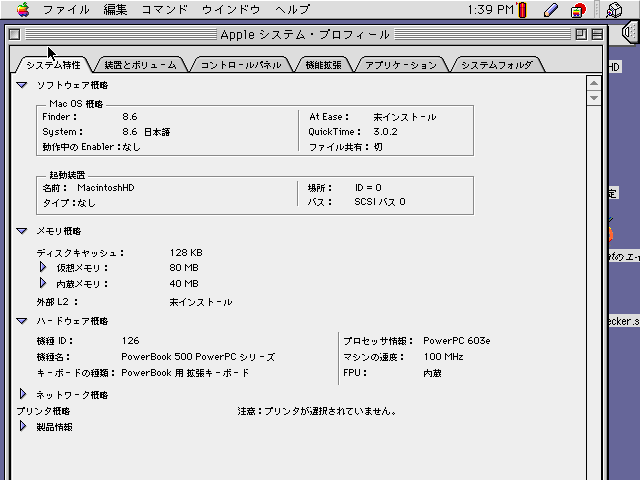The height and width of the screenshot is (480, 640).
Task: Click the プリンタ概略 label
Action: pyautogui.click(x=43, y=411)
